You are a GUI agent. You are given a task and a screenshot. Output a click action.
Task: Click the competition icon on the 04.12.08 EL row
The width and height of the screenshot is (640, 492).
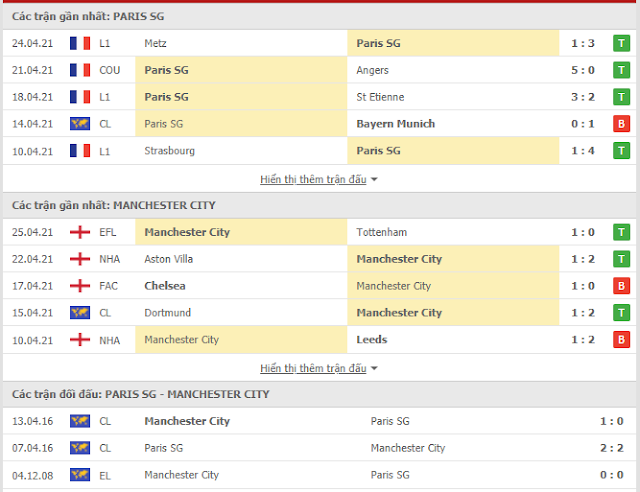coord(80,475)
